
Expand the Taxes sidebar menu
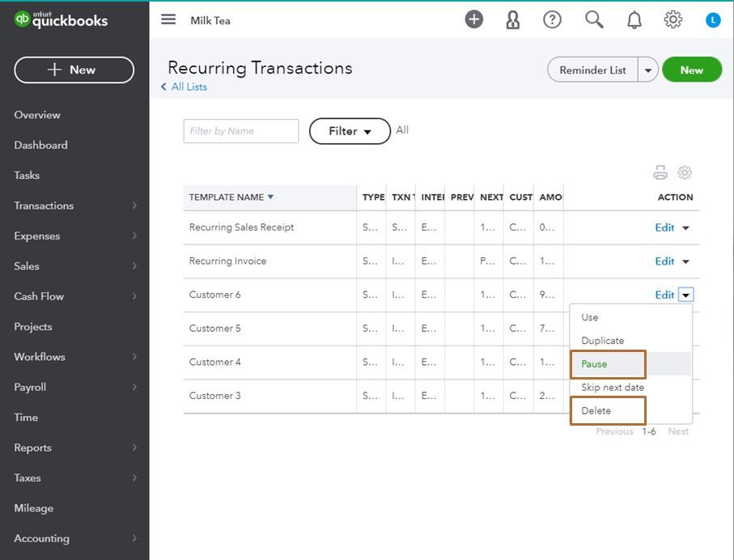[74, 478]
